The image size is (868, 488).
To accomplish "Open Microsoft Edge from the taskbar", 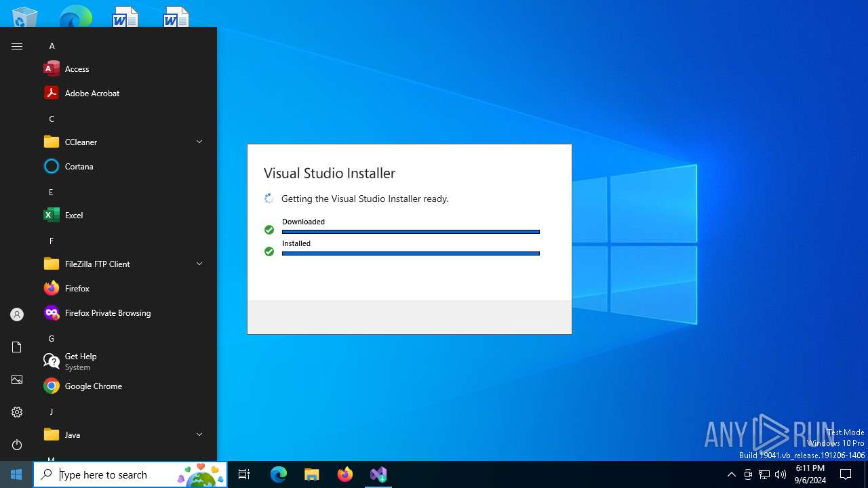I will tap(279, 474).
